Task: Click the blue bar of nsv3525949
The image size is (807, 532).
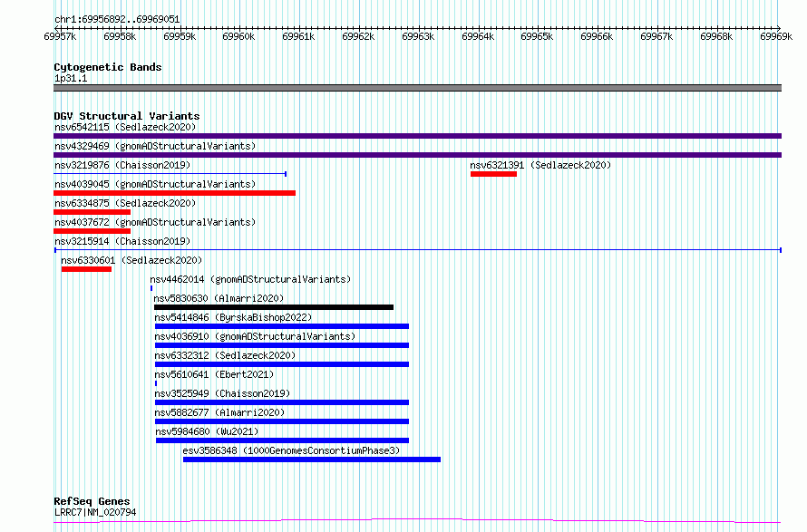Action: [x=282, y=402]
